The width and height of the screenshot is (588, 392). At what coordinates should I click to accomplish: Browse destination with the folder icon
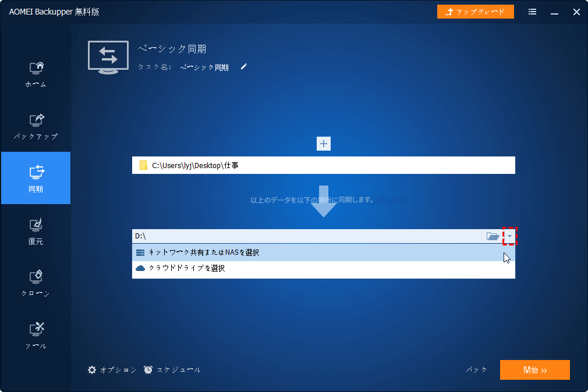[x=493, y=236]
